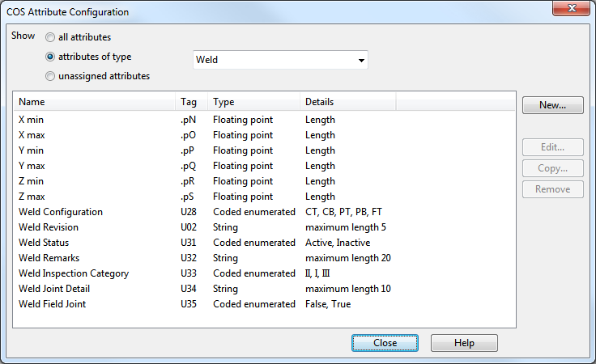Screen dimensions: 596x364
Task: Choose the 'attributes of type' radio option
Action: pyautogui.click(x=51, y=57)
